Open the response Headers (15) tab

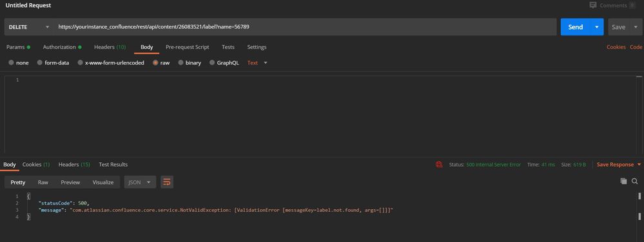coord(74,165)
